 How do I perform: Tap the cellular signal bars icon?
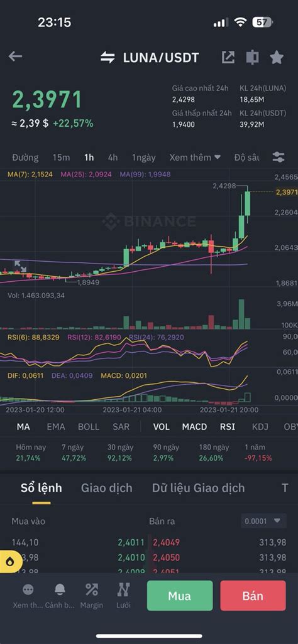[x=221, y=23]
